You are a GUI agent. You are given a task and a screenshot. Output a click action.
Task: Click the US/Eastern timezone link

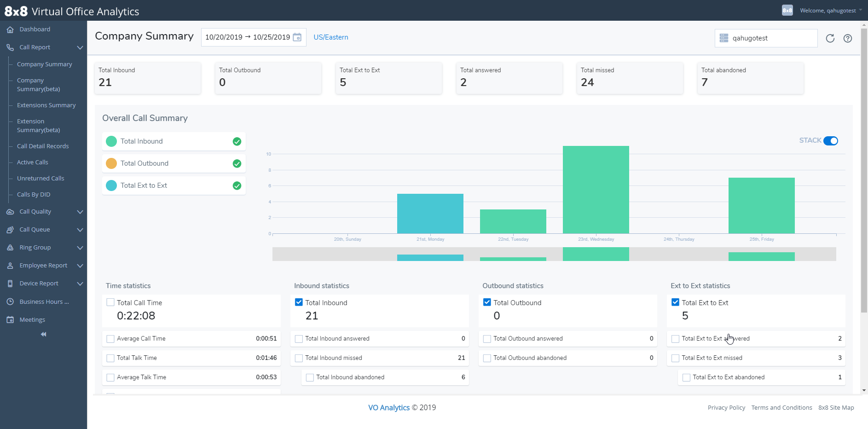coord(330,37)
